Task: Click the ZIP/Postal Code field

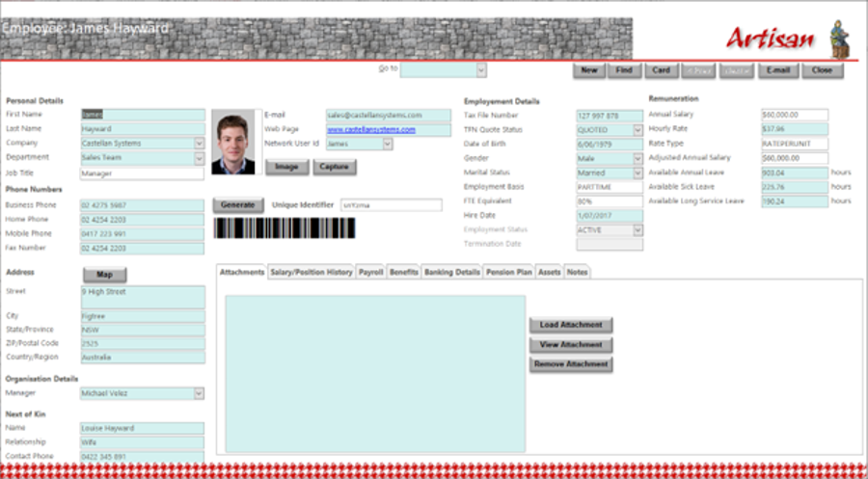Action: tap(143, 344)
